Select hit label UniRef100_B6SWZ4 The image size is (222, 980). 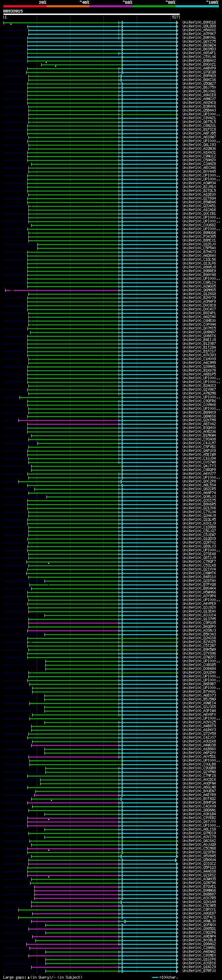(x=199, y=45)
